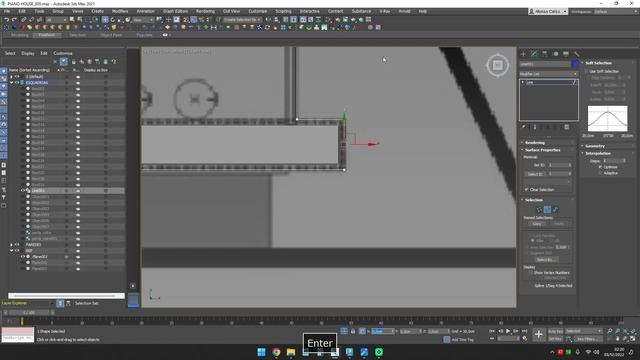Collapse the ESQUADRIAS layer tree

coord(11,82)
